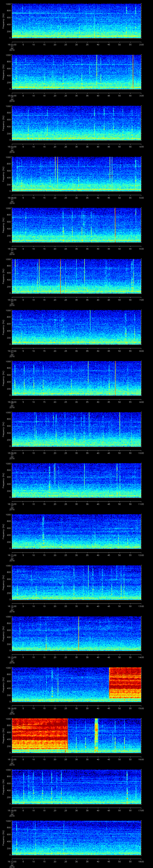Click the 16:14:00 start time label
Viewport: 153px width, 868px height.
click(12, 708)
